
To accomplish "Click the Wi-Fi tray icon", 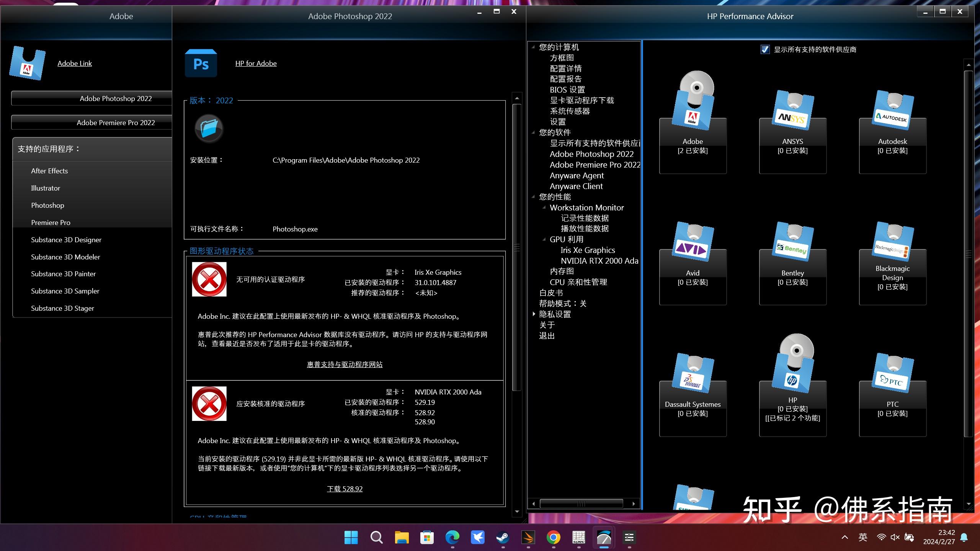I will (x=881, y=537).
